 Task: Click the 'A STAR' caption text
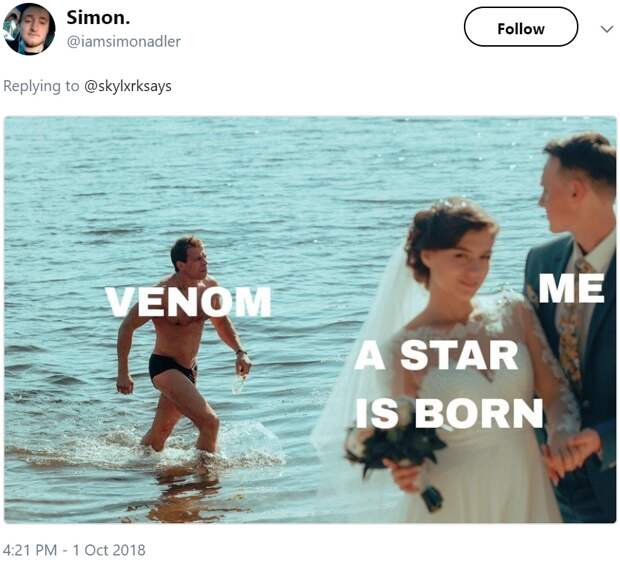pos(437,355)
